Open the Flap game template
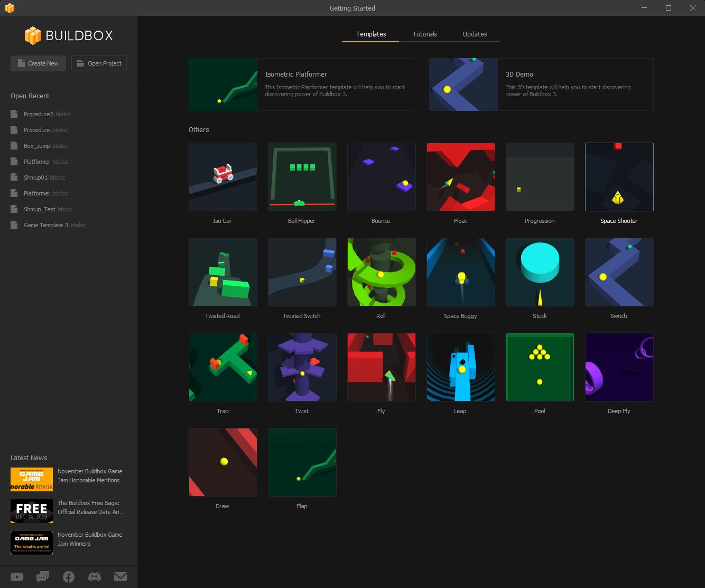Screen dimensions: 705x588 point(302,462)
